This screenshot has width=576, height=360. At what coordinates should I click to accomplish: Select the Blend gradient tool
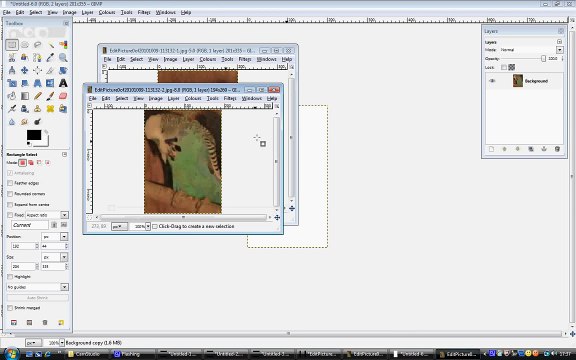(25, 96)
